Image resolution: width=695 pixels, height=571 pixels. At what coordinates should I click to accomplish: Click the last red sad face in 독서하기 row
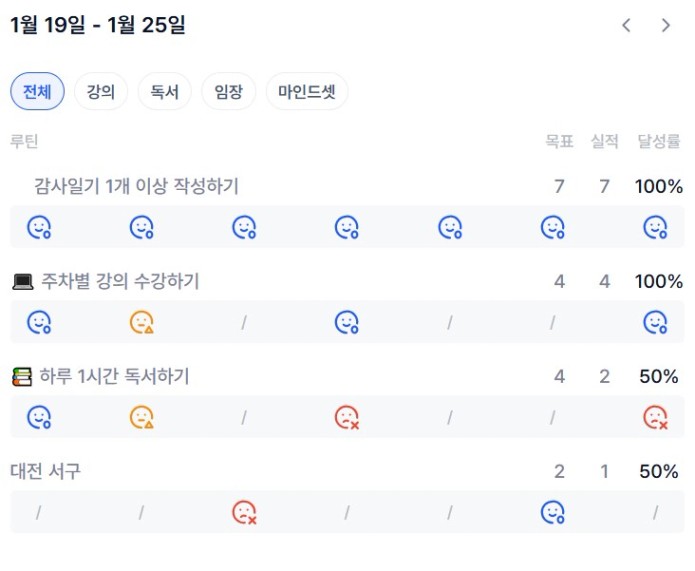pos(655,417)
